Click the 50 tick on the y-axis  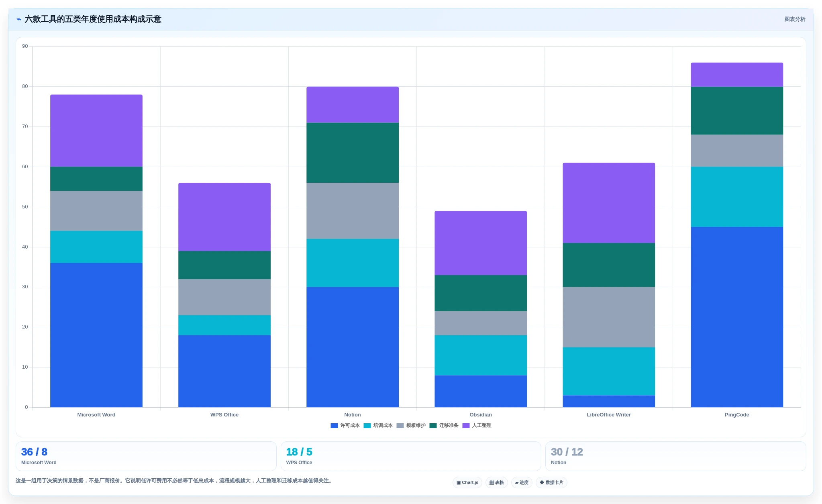[25, 207]
